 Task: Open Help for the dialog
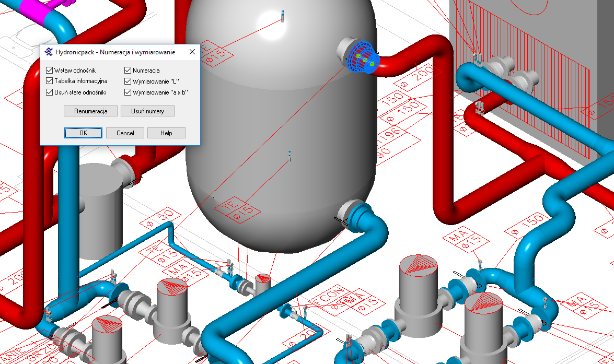[x=166, y=133]
